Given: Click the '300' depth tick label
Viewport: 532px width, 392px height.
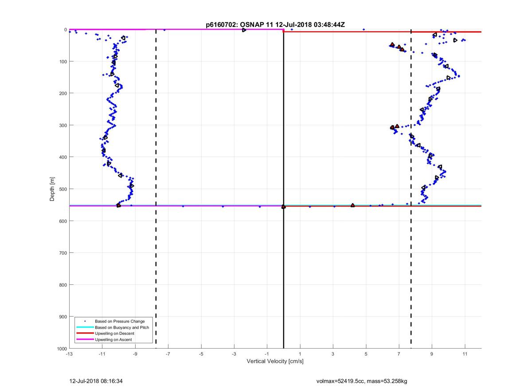Looking at the screenshot, I should [63, 125].
